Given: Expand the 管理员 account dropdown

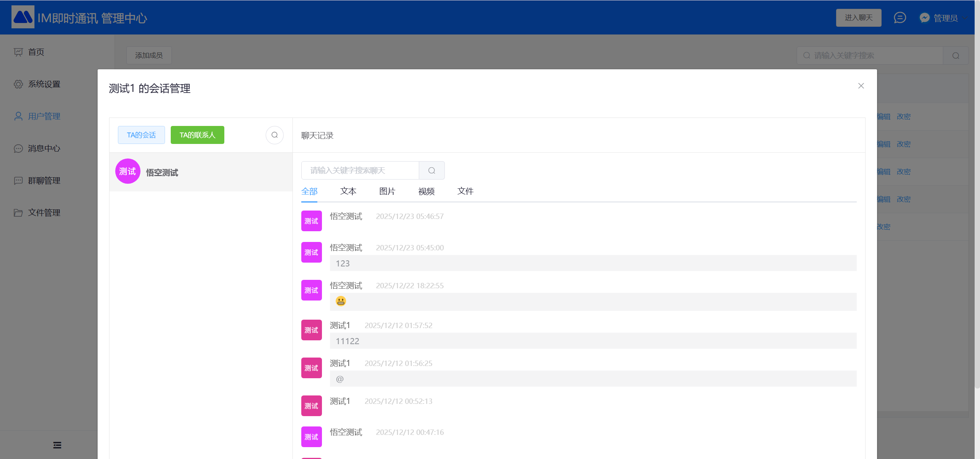Looking at the screenshot, I should point(946,18).
